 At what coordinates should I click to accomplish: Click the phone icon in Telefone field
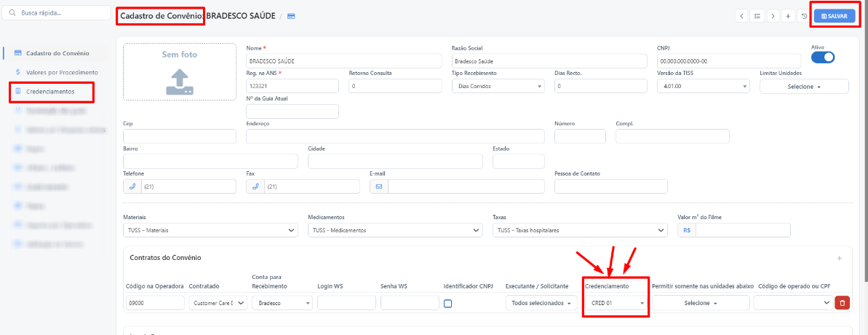132,186
